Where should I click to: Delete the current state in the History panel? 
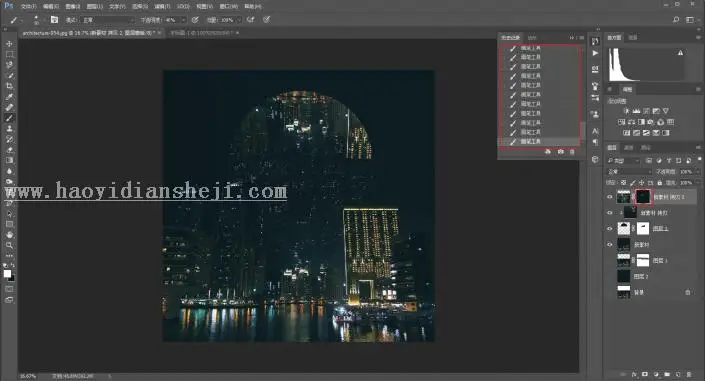(x=572, y=152)
